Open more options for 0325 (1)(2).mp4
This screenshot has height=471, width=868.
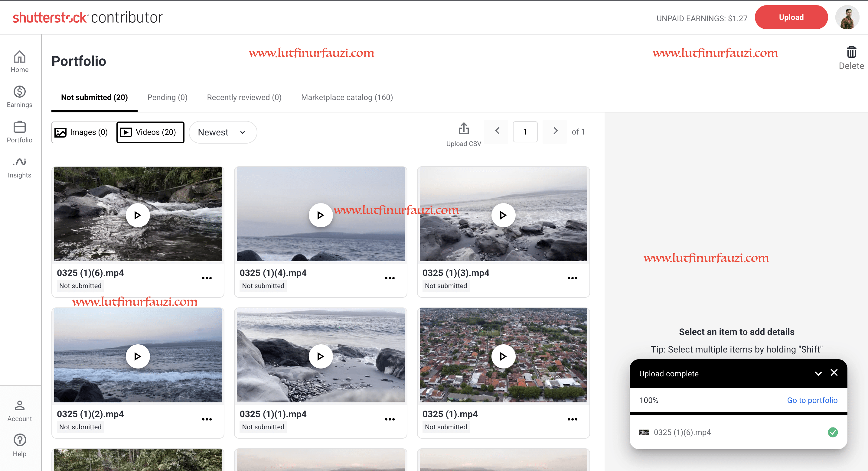[207, 419]
